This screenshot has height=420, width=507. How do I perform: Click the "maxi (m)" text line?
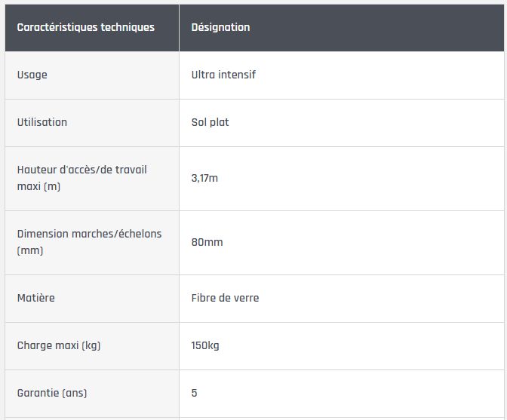pyautogui.click(x=38, y=186)
